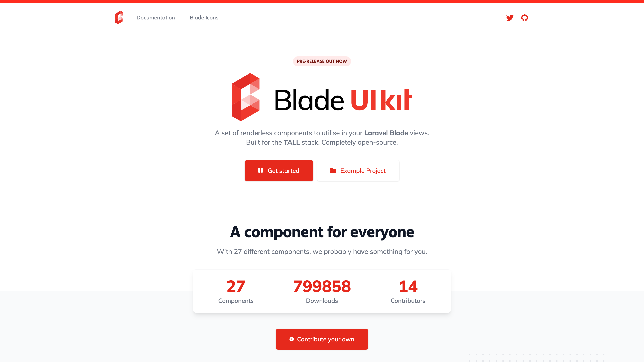The image size is (644, 362).
Task: Click Contribute your own button
Action: point(322,339)
